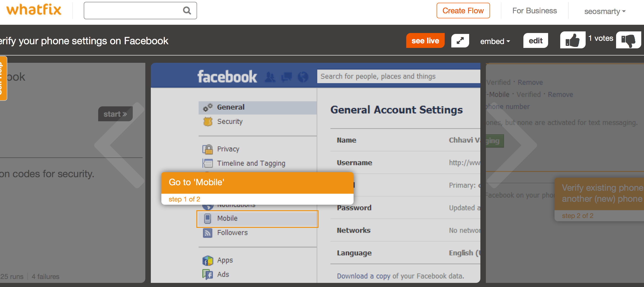
Task: Click the General Account Settings heading
Action: coord(397,110)
